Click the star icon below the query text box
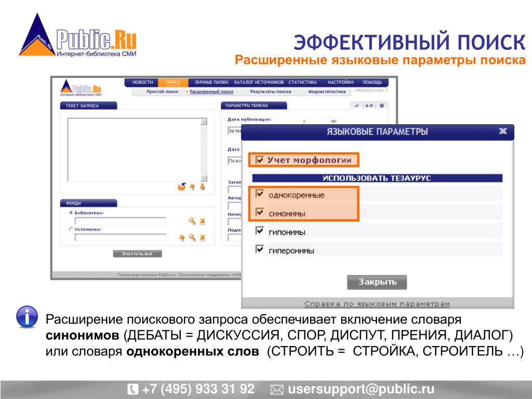 pos(192,187)
